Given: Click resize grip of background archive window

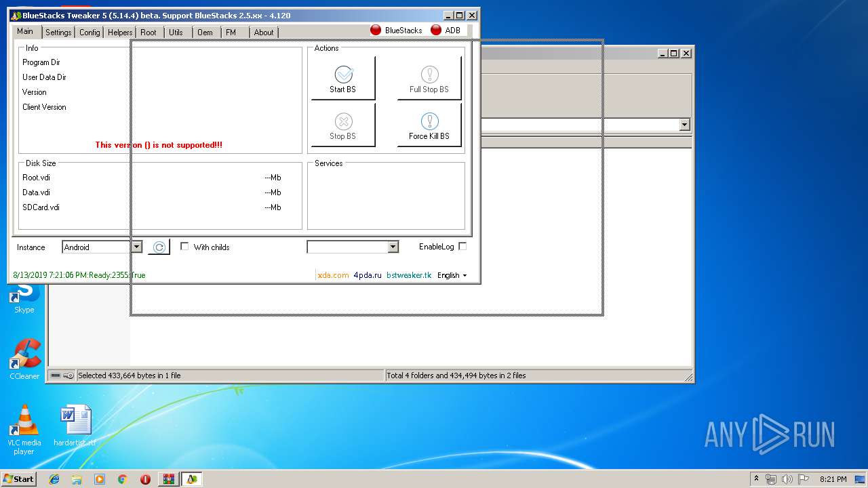Looking at the screenshot, I should click(688, 377).
